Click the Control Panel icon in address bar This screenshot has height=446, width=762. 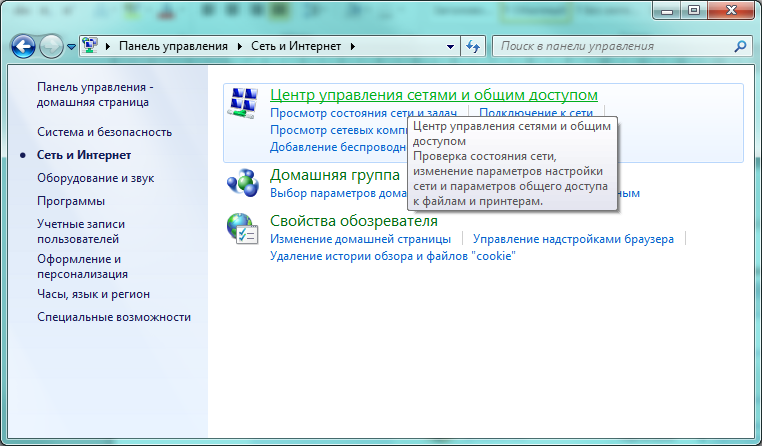coord(89,46)
